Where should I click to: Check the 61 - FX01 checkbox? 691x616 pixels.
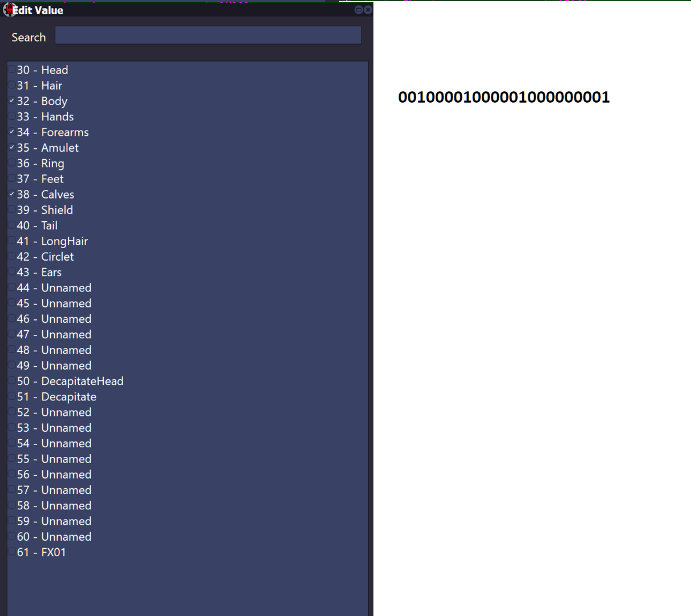coord(11,552)
